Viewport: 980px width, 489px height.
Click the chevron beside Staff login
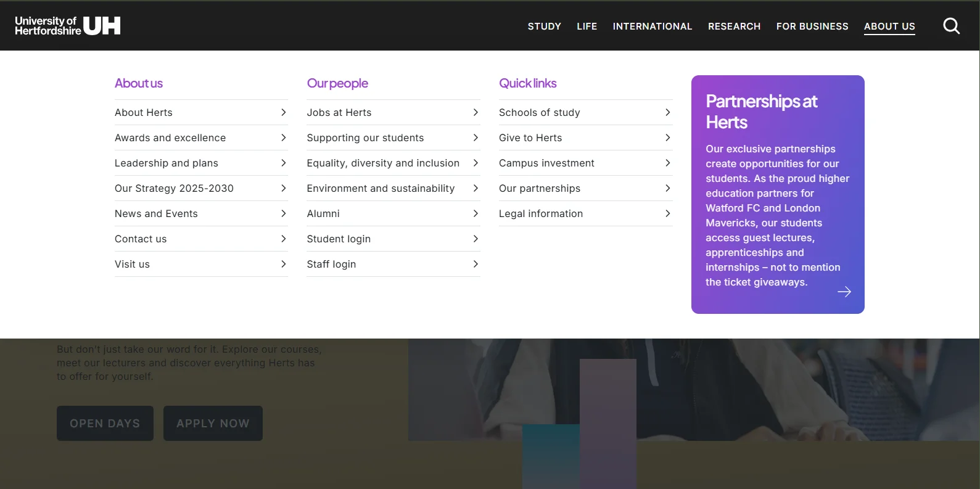pyautogui.click(x=476, y=264)
